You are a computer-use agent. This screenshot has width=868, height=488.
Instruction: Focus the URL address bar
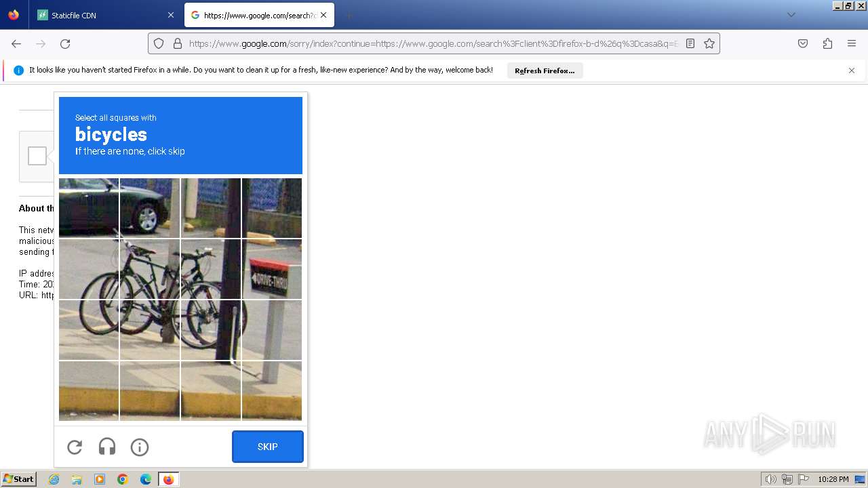tap(433, 43)
